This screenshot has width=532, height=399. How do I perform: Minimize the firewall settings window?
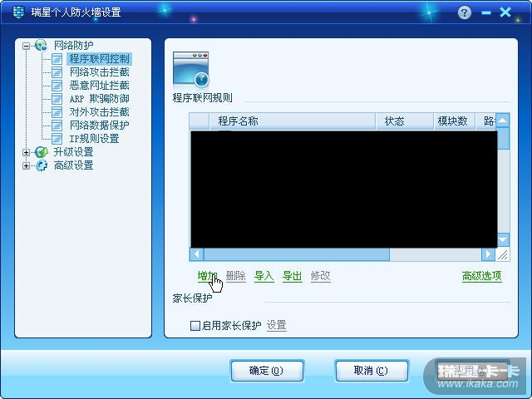point(485,13)
